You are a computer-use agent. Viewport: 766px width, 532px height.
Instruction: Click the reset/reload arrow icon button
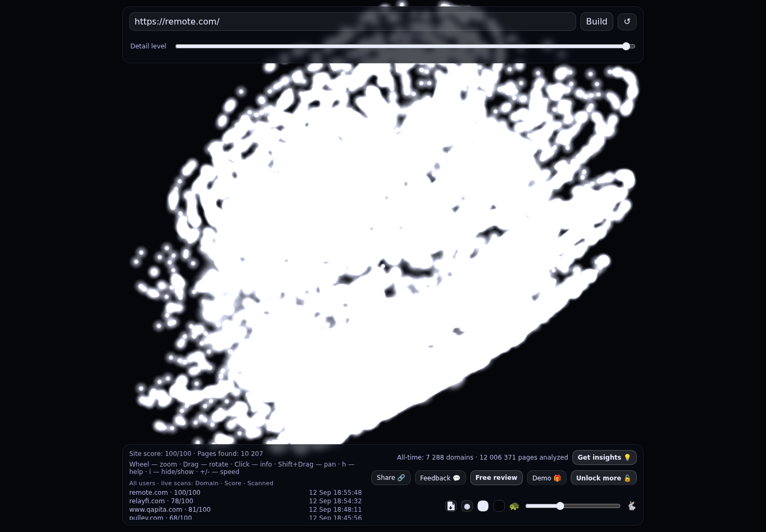point(627,22)
